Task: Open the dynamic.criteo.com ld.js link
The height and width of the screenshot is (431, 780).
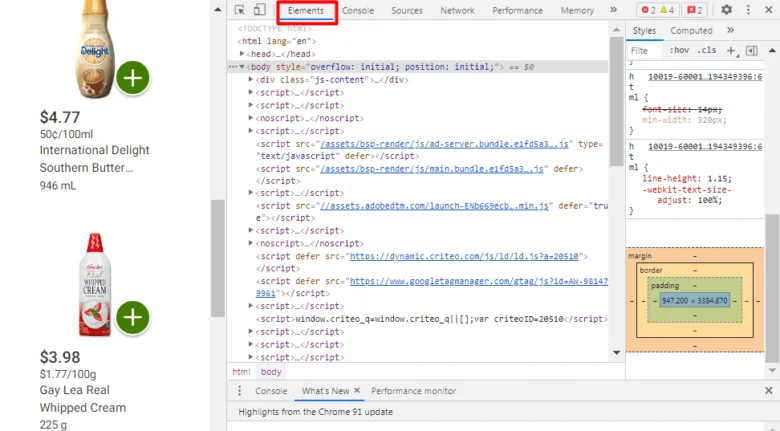Action: [x=464, y=256]
